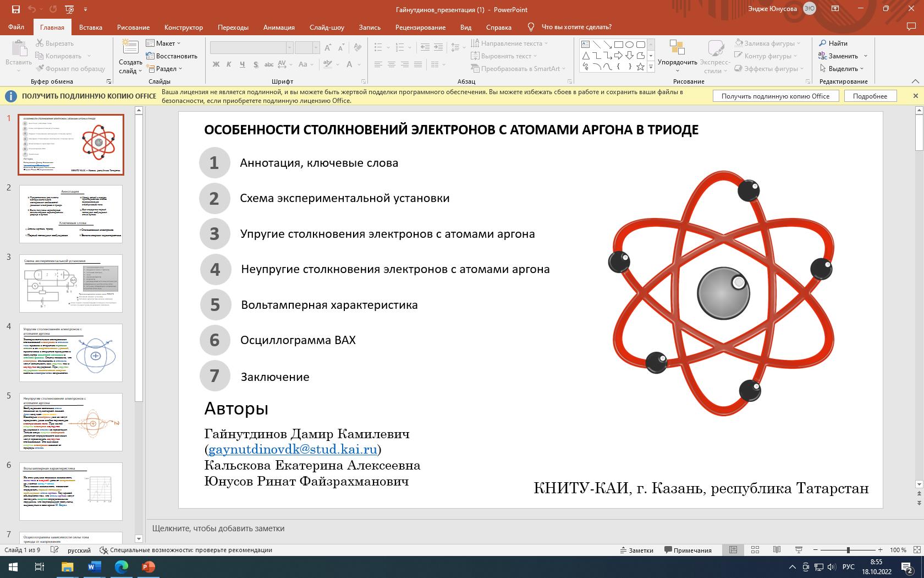Toggle bold formatting Ж

pos(216,64)
